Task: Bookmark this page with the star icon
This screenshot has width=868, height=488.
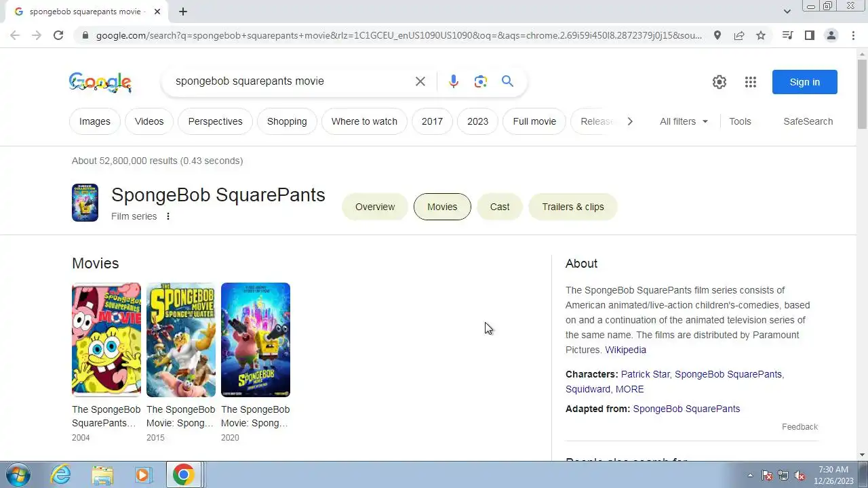Action: 761,35
